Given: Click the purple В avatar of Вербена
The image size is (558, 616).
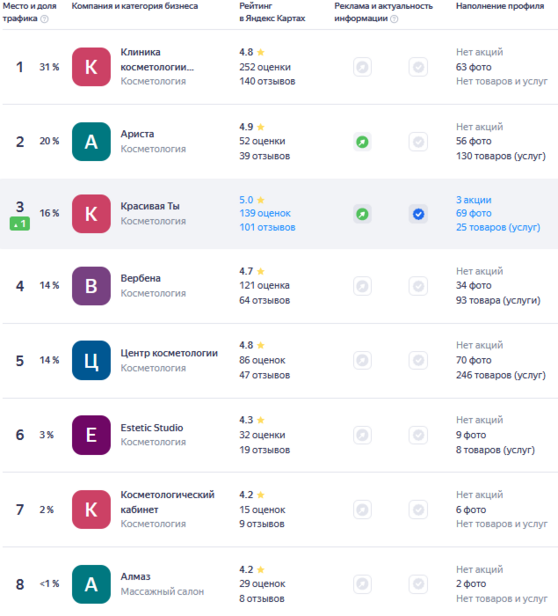Looking at the screenshot, I should coord(91,286).
